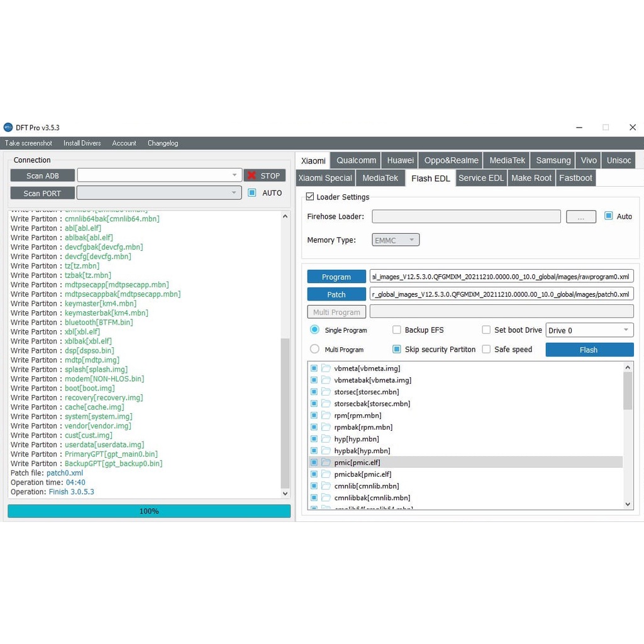Open the Service EDL sub-tab

tap(481, 178)
